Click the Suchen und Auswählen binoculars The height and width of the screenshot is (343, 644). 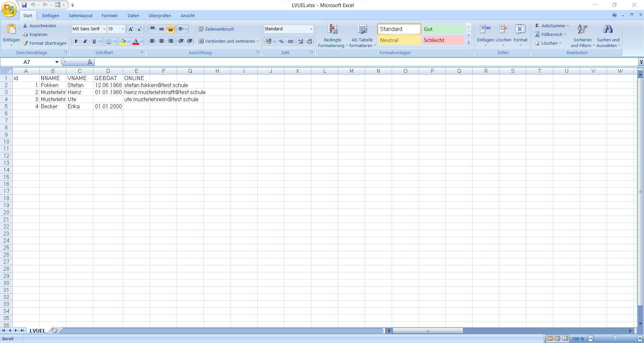click(x=608, y=30)
